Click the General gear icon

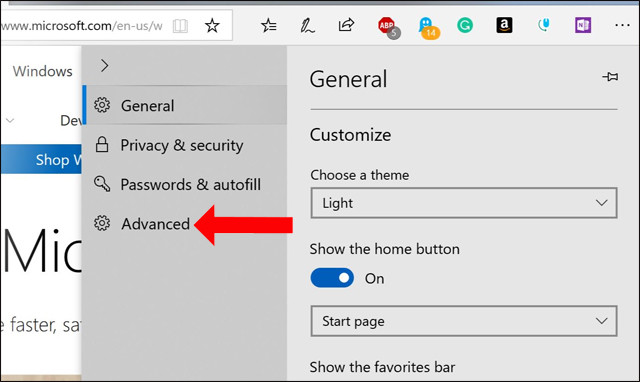click(x=102, y=105)
